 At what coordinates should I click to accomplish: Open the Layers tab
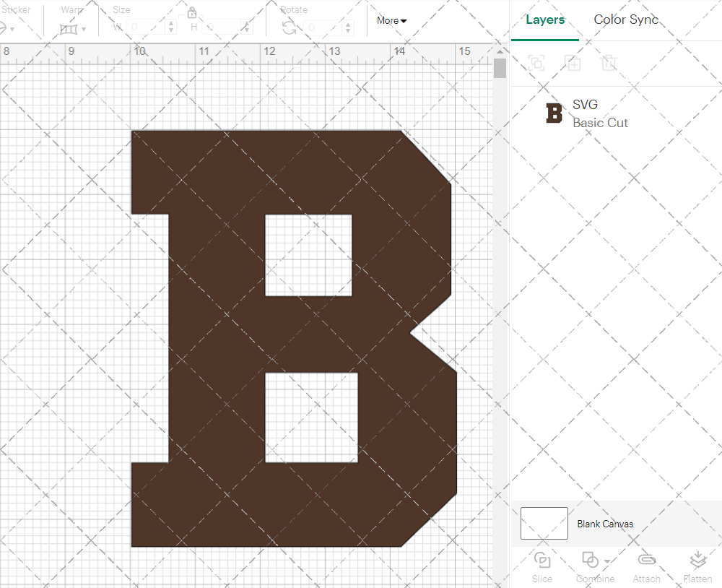click(x=545, y=20)
